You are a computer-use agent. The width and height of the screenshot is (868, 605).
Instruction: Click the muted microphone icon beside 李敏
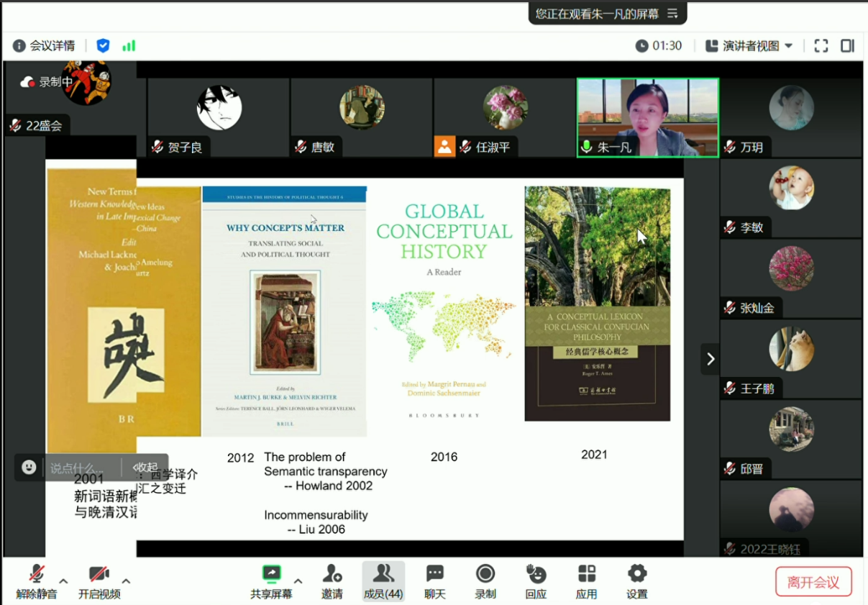tap(731, 228)
